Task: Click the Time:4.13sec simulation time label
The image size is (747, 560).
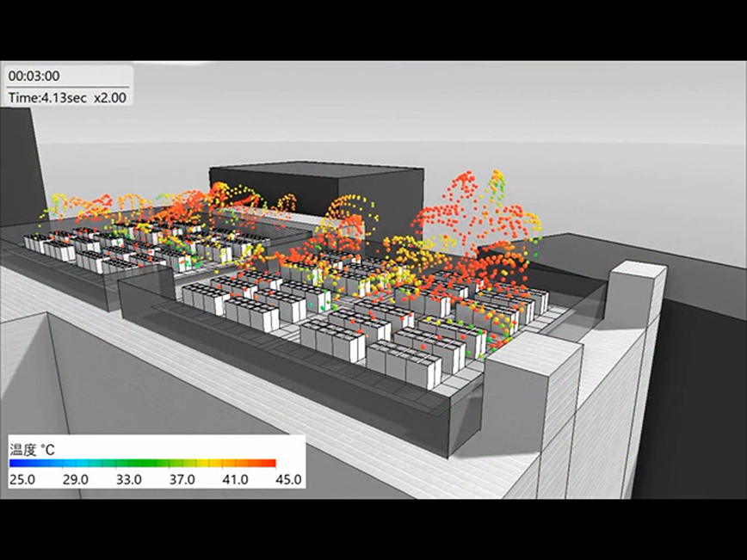Action: [x=47, y=97]
